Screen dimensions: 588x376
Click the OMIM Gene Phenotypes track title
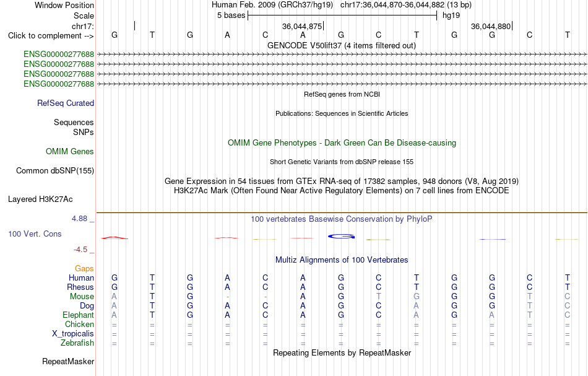coord(342,142)
